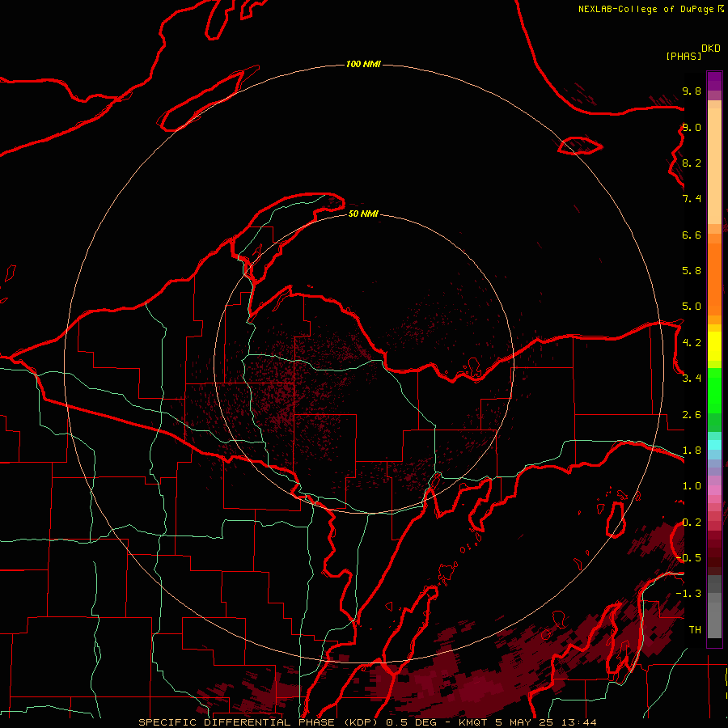Click the -1.3 value on the scale

[688, 594]
